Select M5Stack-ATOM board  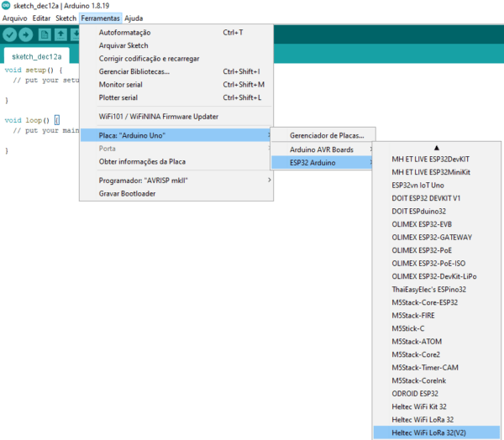[437, 341]
